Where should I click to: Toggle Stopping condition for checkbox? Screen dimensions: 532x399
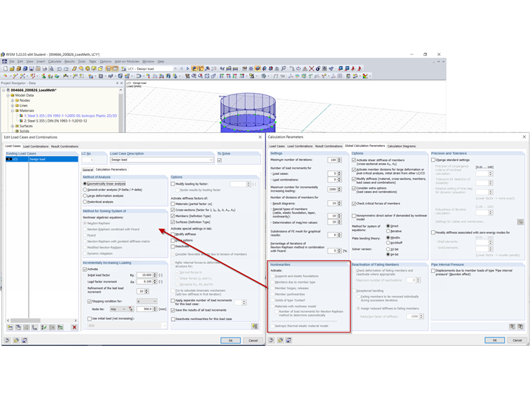click(90, 301)
